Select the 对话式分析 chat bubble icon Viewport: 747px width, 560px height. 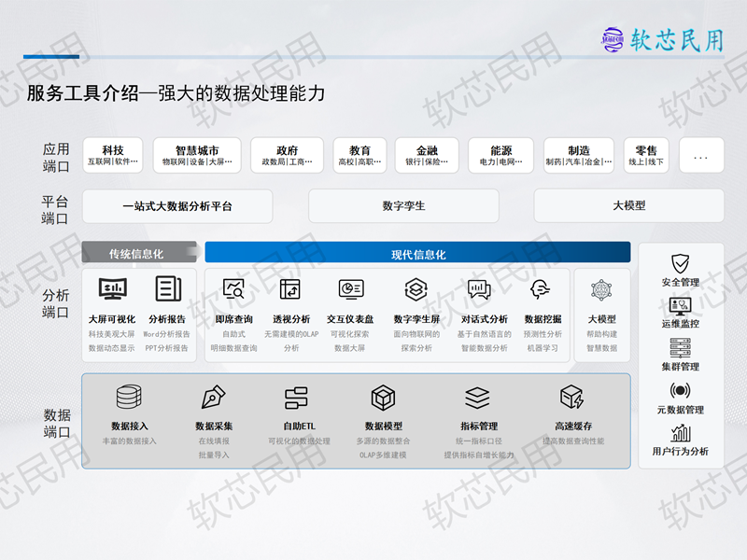(479, 289)
